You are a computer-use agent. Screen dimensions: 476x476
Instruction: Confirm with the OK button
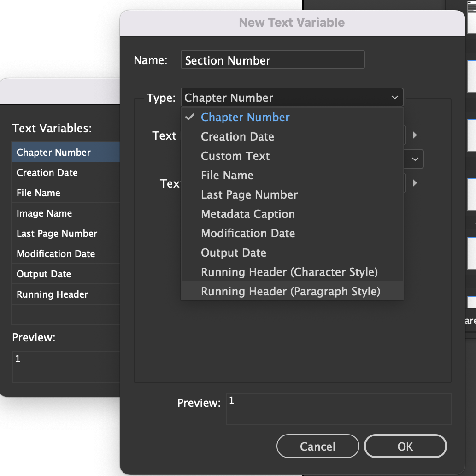pyautogui.click(x=405, y=446)
